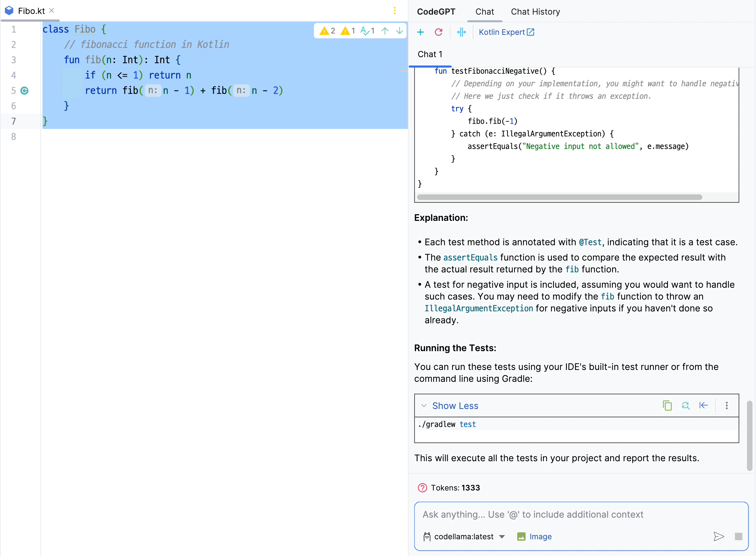Switch to the Chat History tab
This screenshot has width=756, height=556.
(x=535, y=11)
